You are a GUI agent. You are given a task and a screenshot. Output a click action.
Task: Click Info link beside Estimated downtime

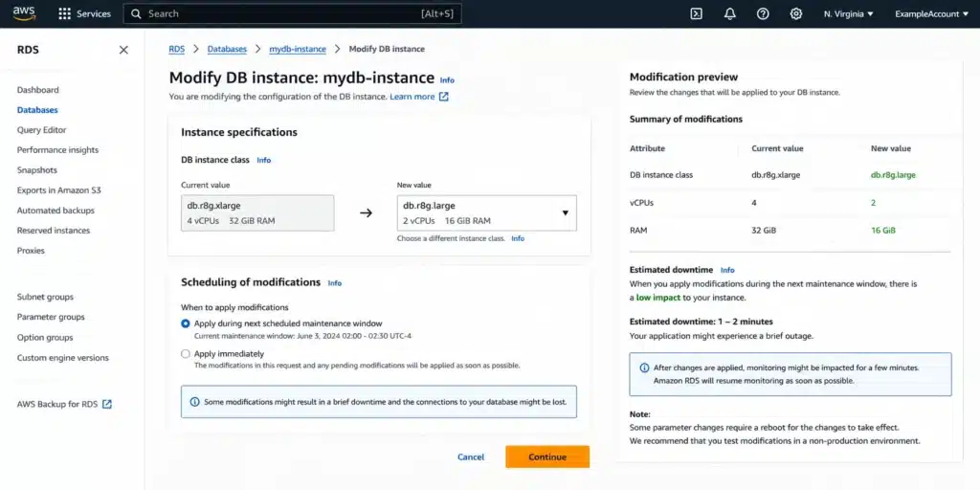point(727,271)
